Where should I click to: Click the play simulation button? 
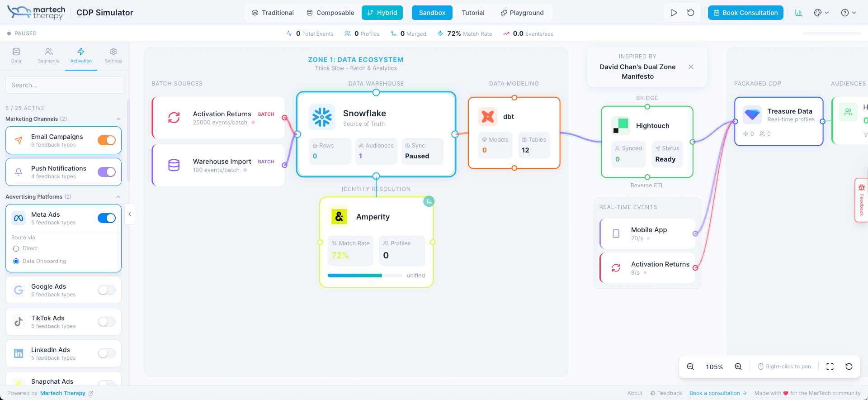[x=674, y=13]
